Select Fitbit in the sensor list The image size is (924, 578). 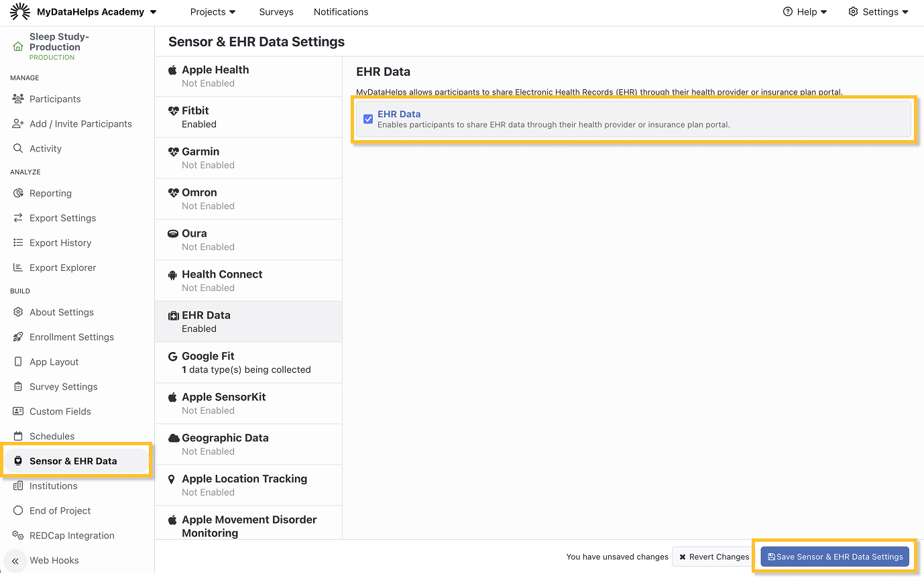pos(248,117)
